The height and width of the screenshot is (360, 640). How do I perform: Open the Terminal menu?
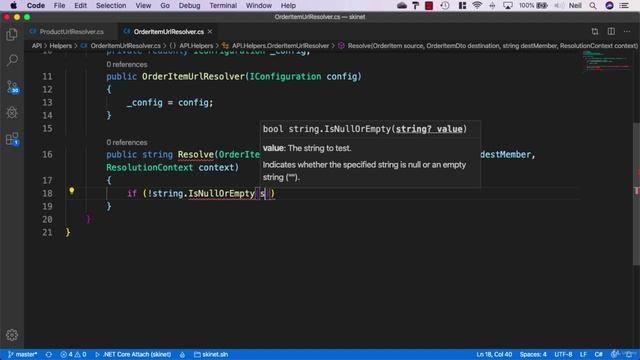point(223,5)
